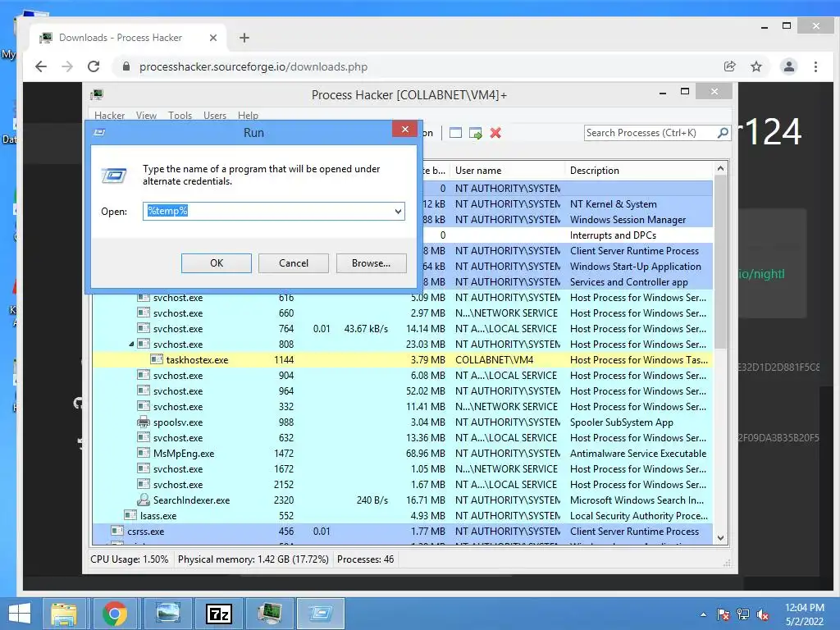Click the find window and thread toolbar icon
Screen dimensions: 840x630
(476, 133)
